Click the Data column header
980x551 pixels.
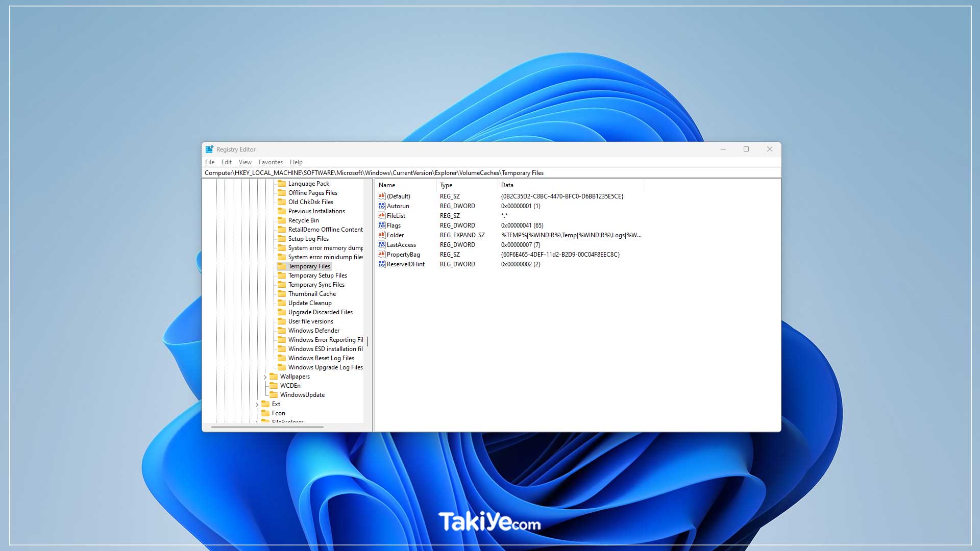[x=507, y=185]
